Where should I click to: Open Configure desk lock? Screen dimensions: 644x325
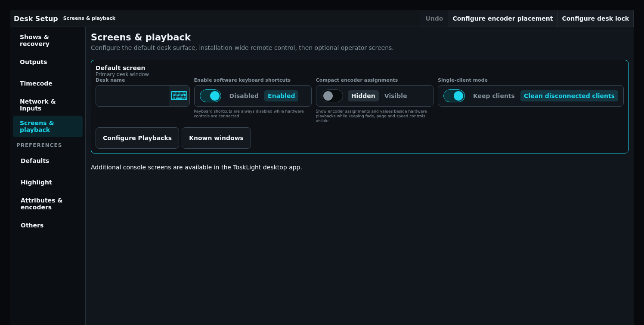[595, 18]
